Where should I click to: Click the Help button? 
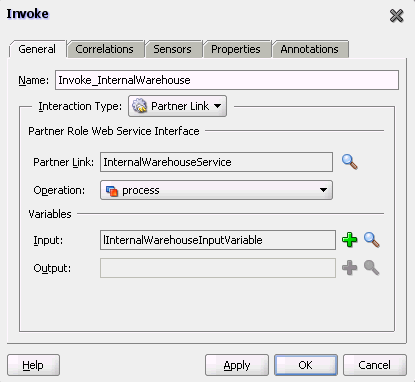pos(33,365)
